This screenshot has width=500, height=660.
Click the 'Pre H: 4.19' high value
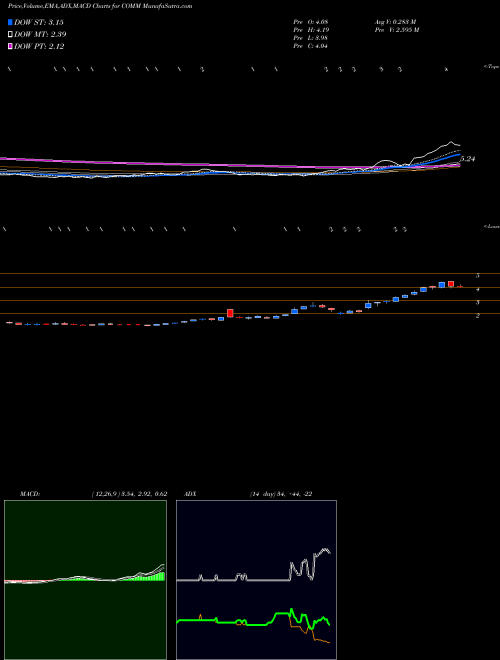click(311, 30)
